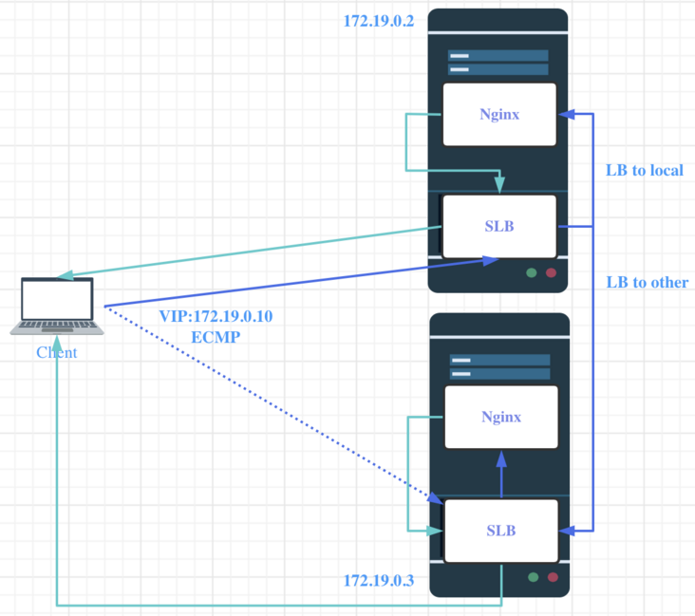The height and width of the screenshot is (616, 695).
Task: Click the VIP:172.19.0.10 text label
Action: point(216,316)
